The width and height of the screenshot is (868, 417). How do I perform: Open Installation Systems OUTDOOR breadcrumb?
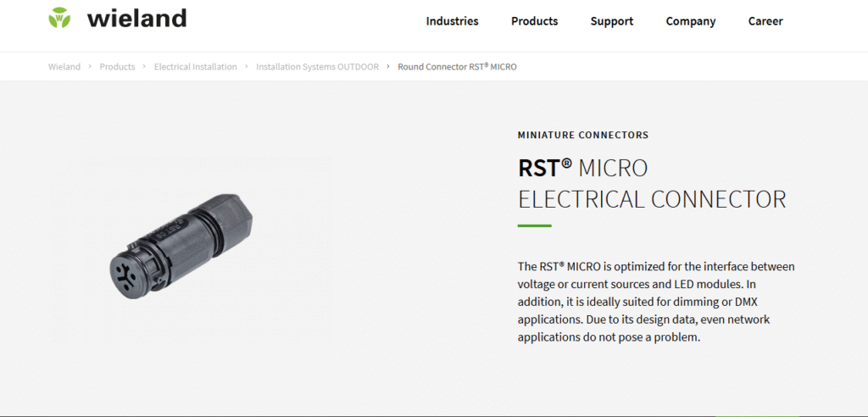pyautogui.click(x=317, y=66)
